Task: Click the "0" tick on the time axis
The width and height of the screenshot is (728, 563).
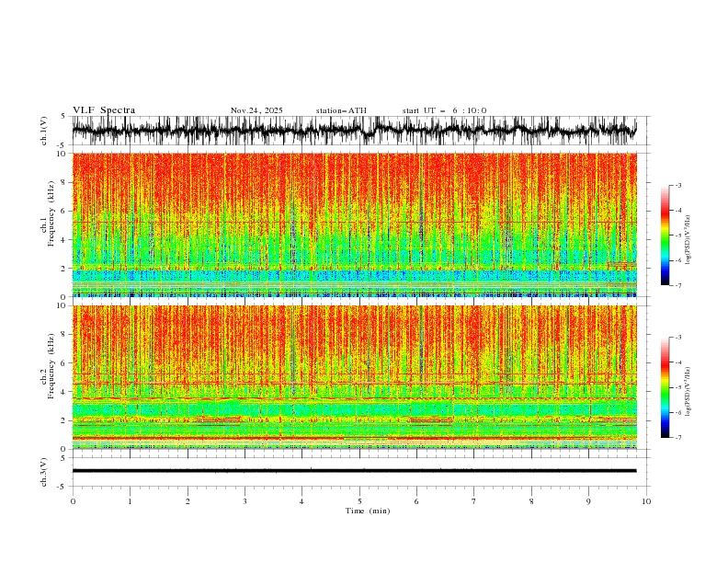Action: click(x=73, y=501)
